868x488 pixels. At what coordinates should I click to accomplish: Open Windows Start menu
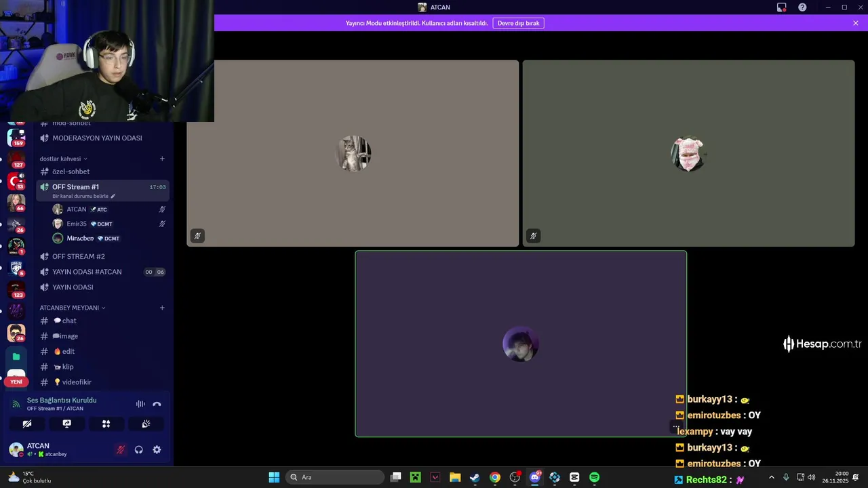pyautogui.click(x=274, y=477)
